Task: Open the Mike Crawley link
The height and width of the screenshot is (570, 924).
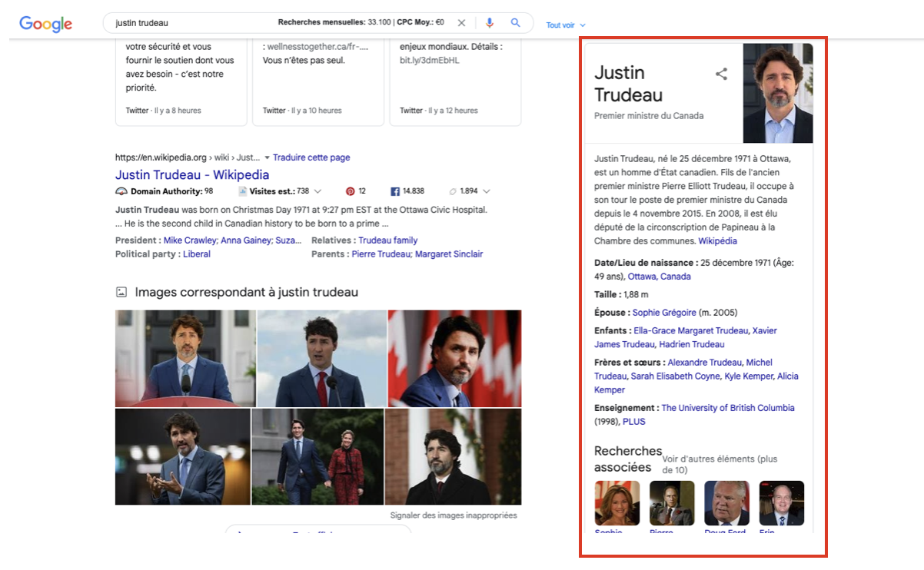Action: (191, 240)
